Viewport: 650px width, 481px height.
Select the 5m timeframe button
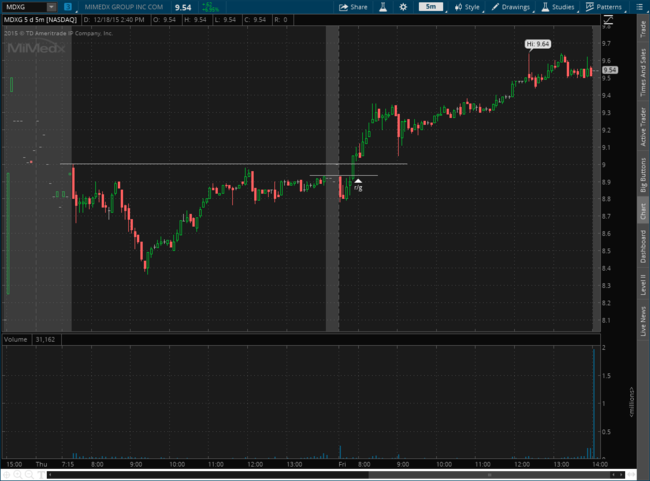click(x=430, y=7)
